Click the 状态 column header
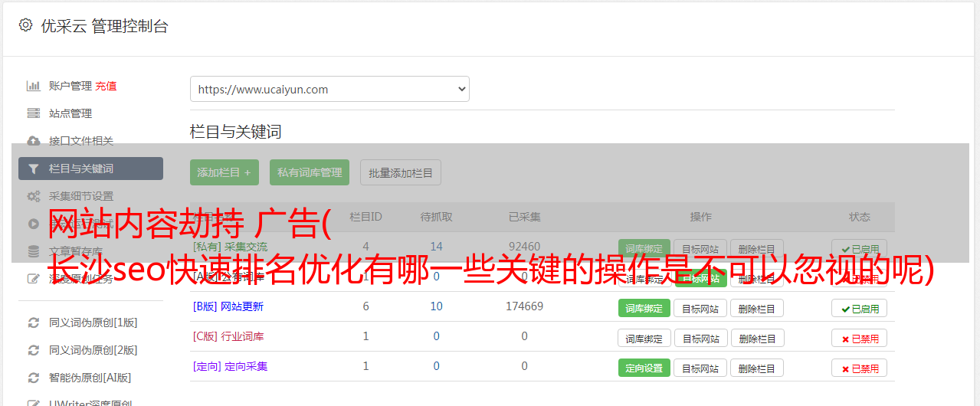 click(x=860, y=217)
